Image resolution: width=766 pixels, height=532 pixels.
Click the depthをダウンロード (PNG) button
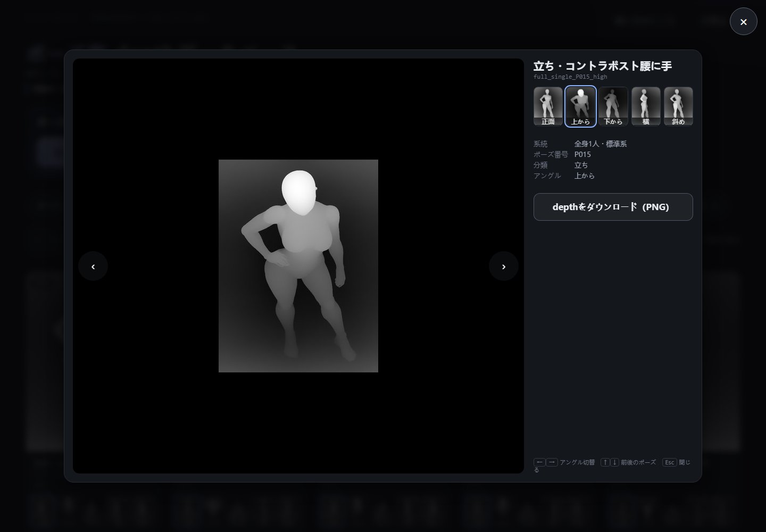[613, 207]
